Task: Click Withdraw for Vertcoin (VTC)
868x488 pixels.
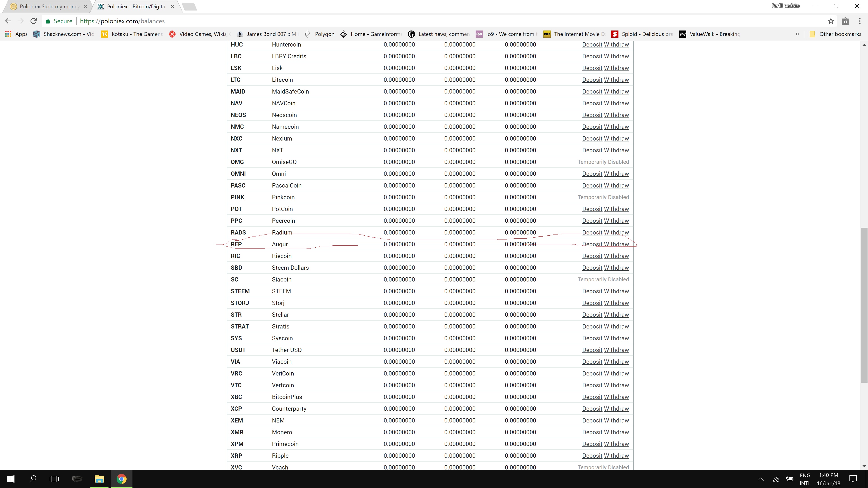Action: (x=616, y=385)
